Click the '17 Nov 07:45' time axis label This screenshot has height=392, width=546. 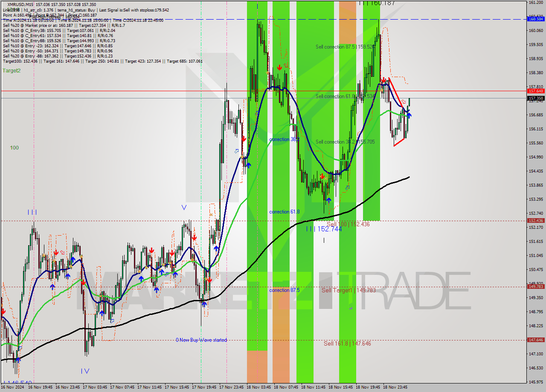[x=122, y=388]
